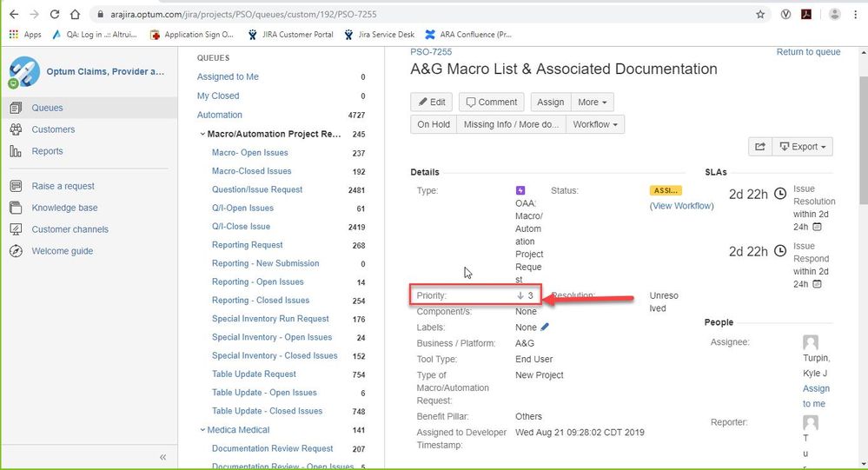Open the QA: Log in Altruista bookmark
This screenshot has height=470, width=868.
(94, 35)
